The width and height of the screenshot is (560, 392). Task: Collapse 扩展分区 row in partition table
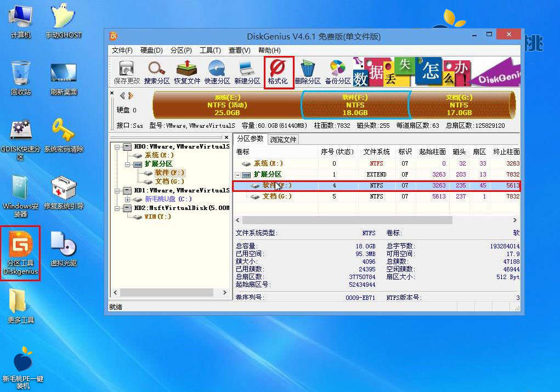tap(237, 174)
